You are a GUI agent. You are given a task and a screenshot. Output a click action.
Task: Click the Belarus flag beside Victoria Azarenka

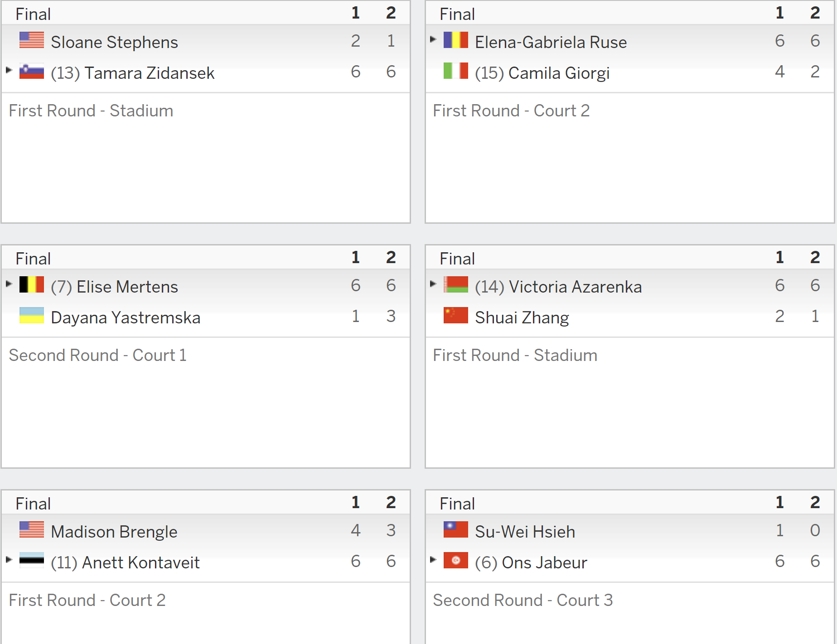[x=456, y=284]
